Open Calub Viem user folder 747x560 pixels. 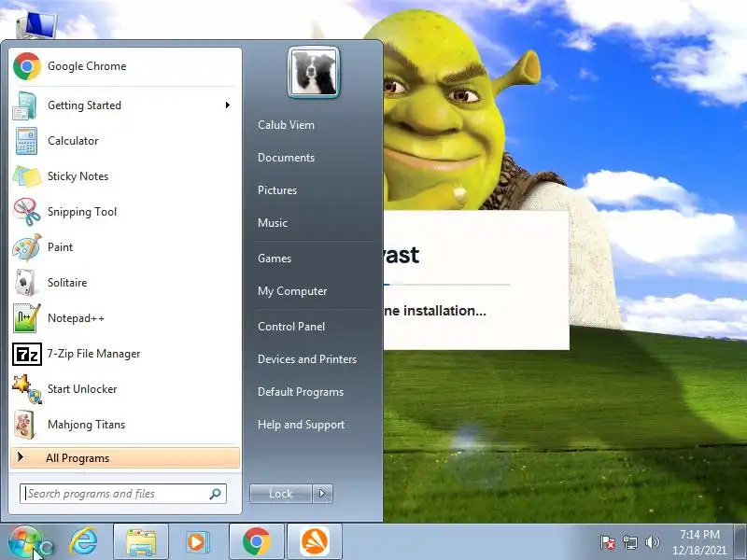(x=286, y=125)
